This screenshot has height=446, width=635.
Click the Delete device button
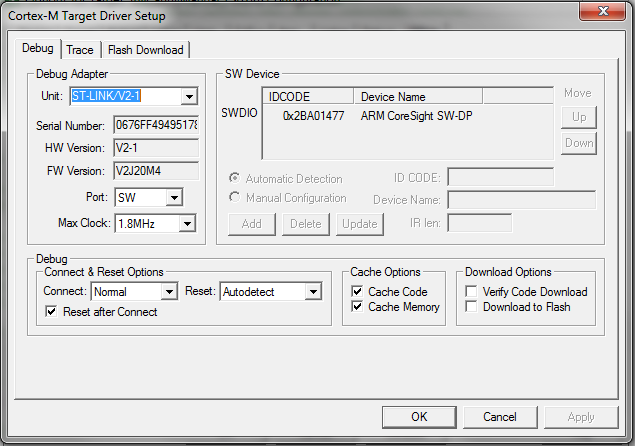click(306, 224)
